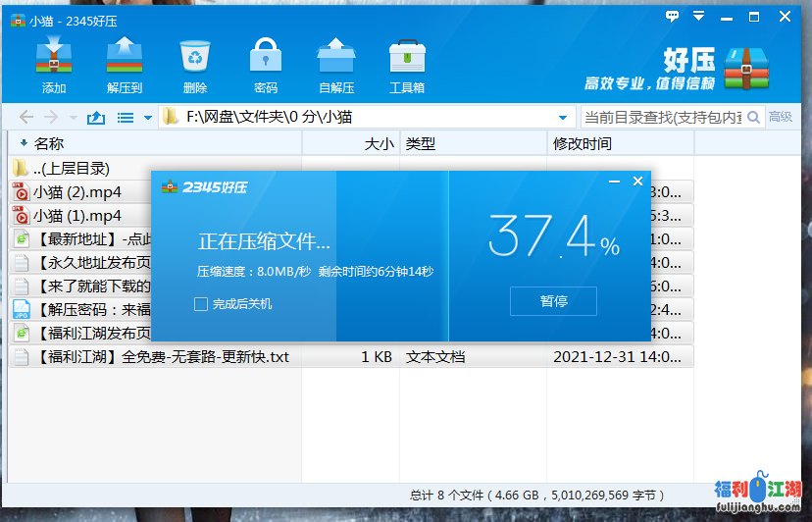Select the 小猫 (2).mp4 file
Image resolution: width=812 pixels, height=522 pixels.
[77, 191]
